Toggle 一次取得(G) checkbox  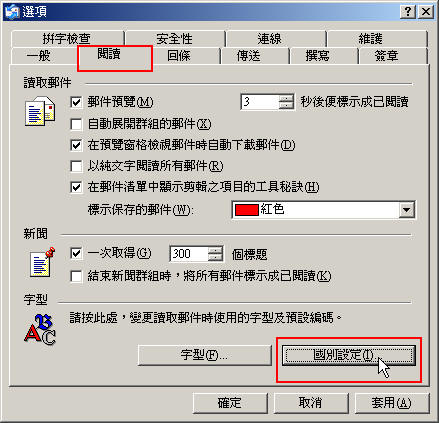pos(76,254)
